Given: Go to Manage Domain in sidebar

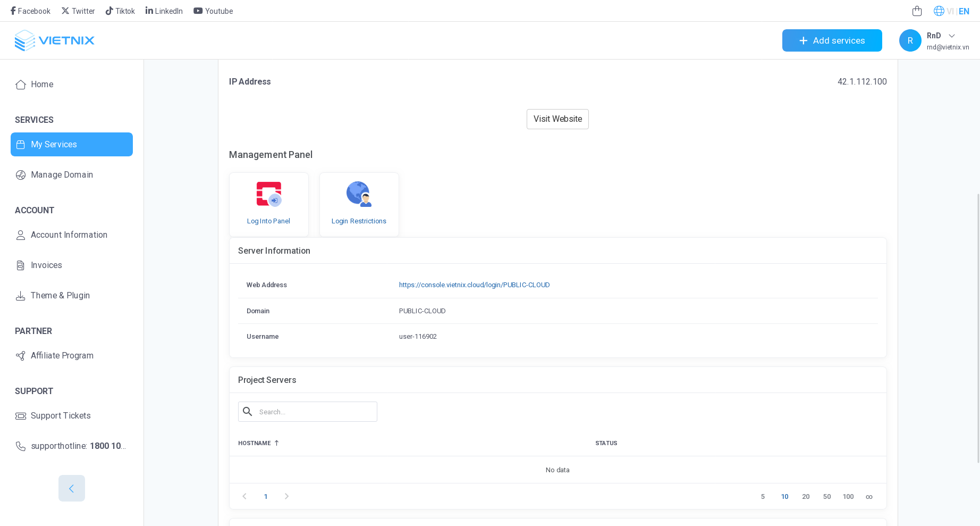Looking at the screenshot, I should click(x=62, y=175).
